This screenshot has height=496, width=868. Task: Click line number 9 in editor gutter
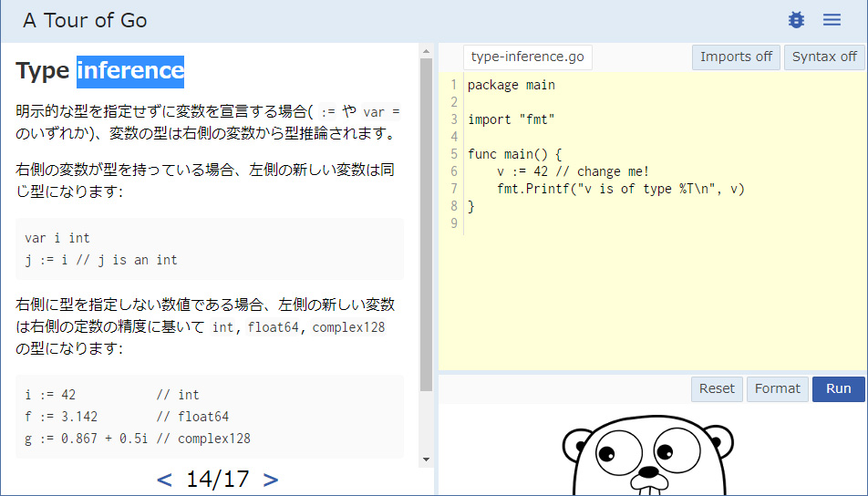tap(454, 223)
